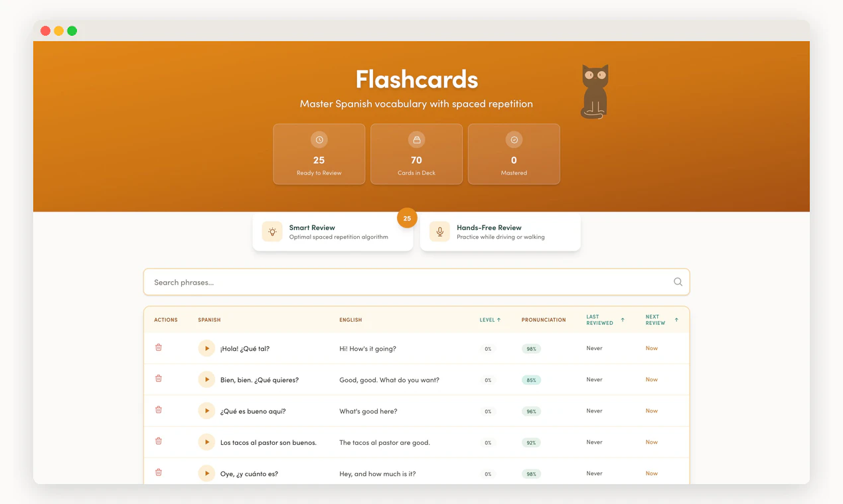Click the checkmark icon above Mastered

tap(514, 140)
